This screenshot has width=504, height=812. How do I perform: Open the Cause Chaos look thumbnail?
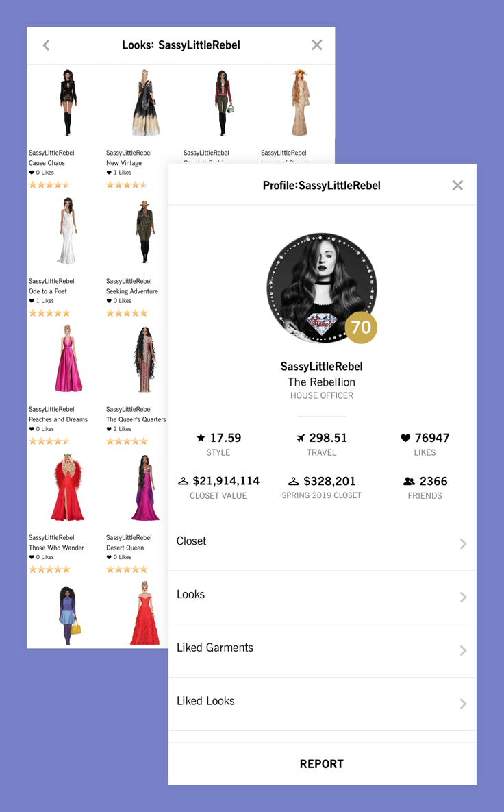click(67, 103)
